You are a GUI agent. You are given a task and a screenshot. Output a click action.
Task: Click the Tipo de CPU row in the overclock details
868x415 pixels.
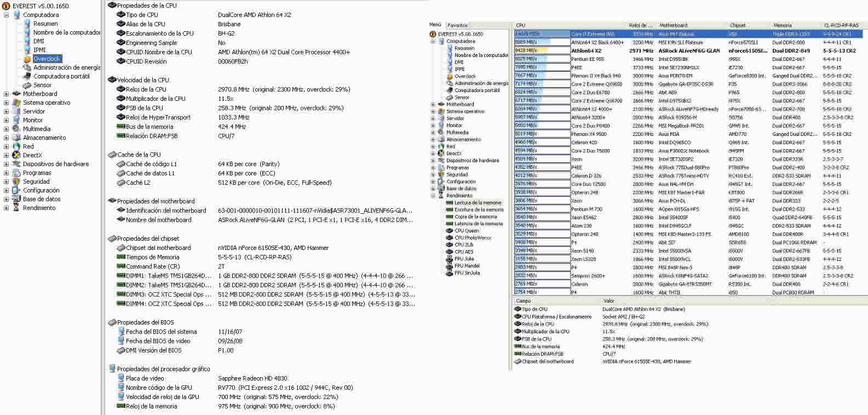click(x=266, y=15)
